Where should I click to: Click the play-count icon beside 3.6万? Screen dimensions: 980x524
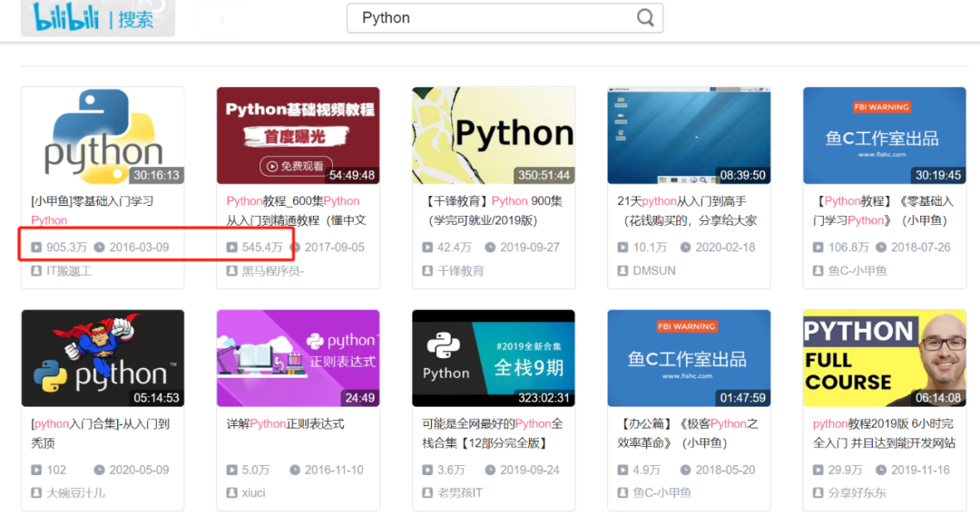point(427,470)
